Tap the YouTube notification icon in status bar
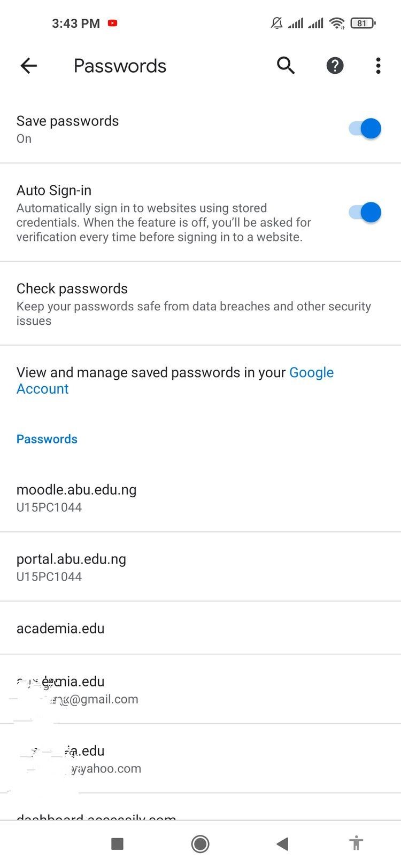 pos(112,23)
